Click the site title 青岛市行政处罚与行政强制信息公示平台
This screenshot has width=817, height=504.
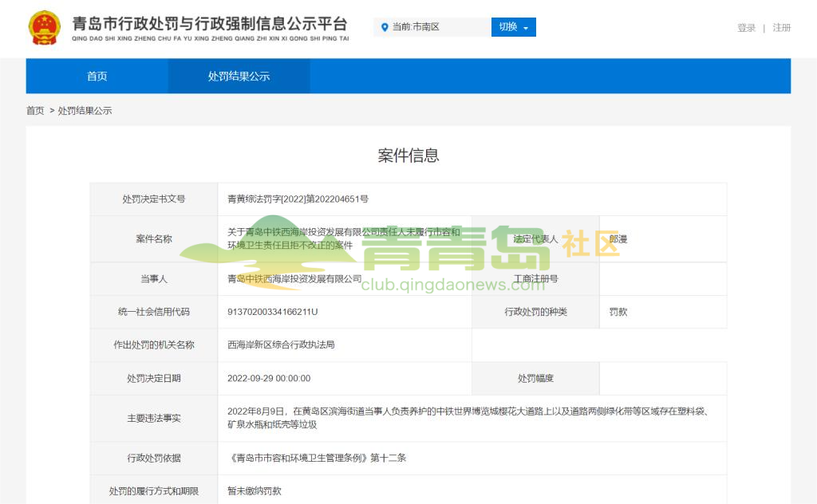(210, 24)
